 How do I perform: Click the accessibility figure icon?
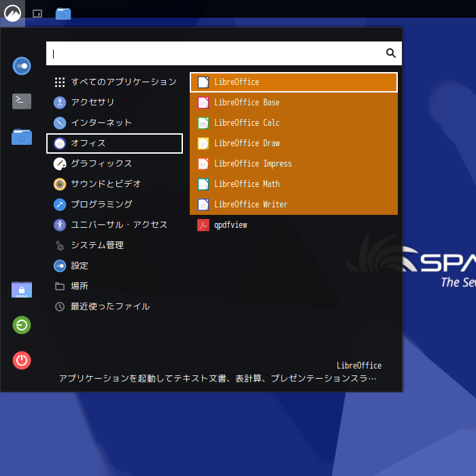click(x=60, y=225)
